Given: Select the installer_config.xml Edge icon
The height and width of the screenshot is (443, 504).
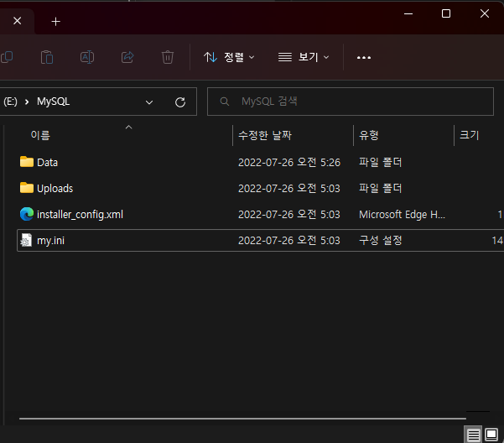Looking at the screenshot, I should pyautogui.click(x=27, y=214).
